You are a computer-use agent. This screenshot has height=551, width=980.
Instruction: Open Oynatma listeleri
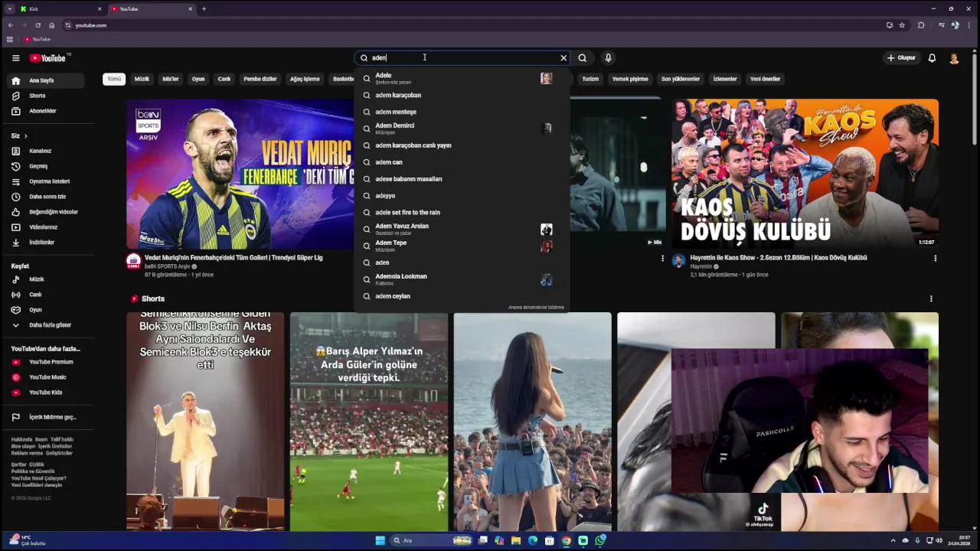[x=45, y=181]
